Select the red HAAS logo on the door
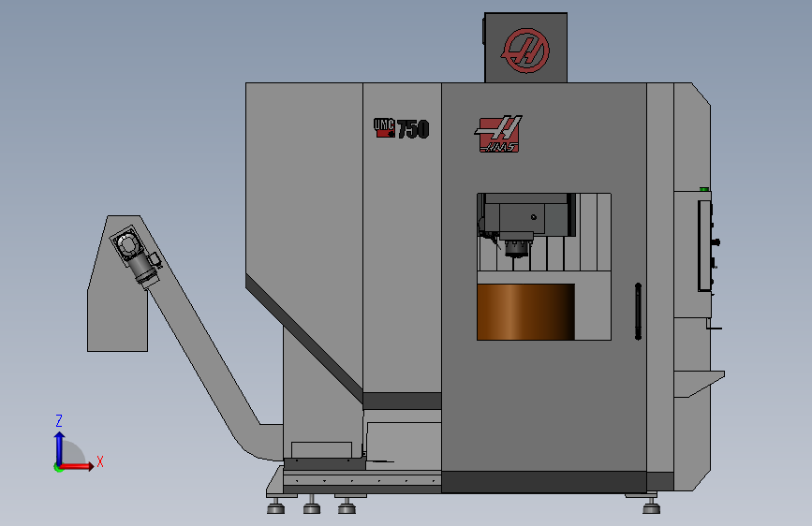 click(x=498, y=134)
